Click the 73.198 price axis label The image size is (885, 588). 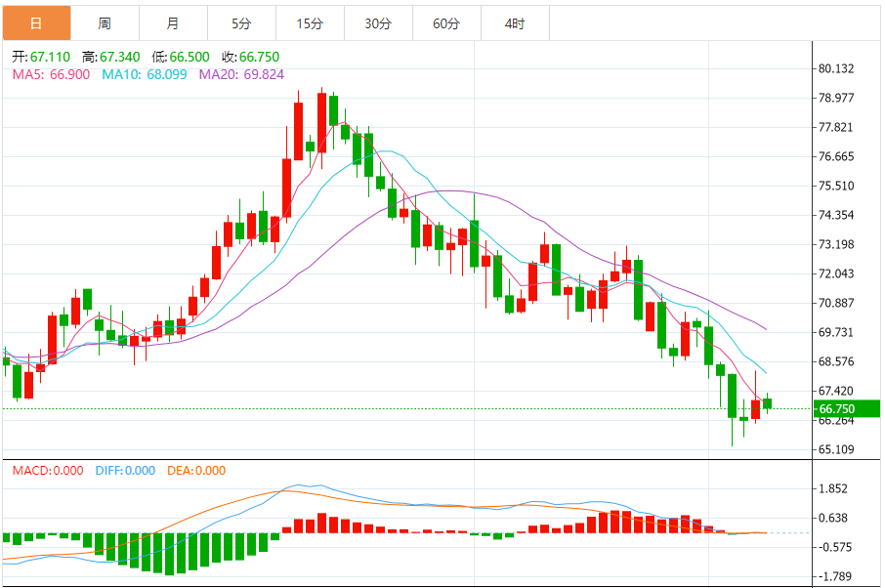coord(836,244)
